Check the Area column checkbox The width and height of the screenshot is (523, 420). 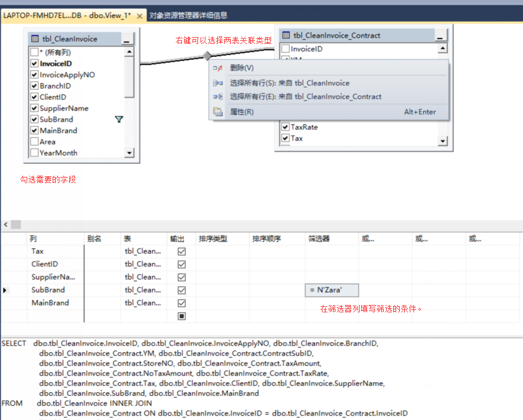pyautogui.click(x=35, y=142)
